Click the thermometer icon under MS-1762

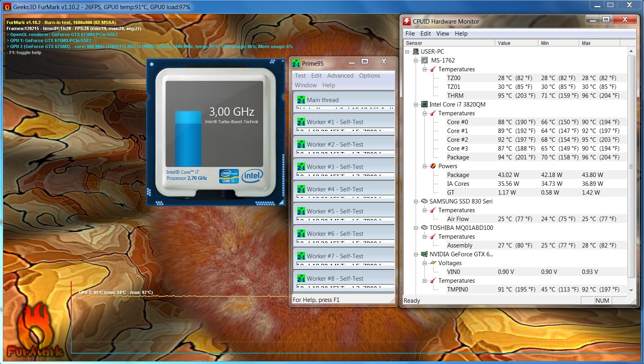pos(433,69)
